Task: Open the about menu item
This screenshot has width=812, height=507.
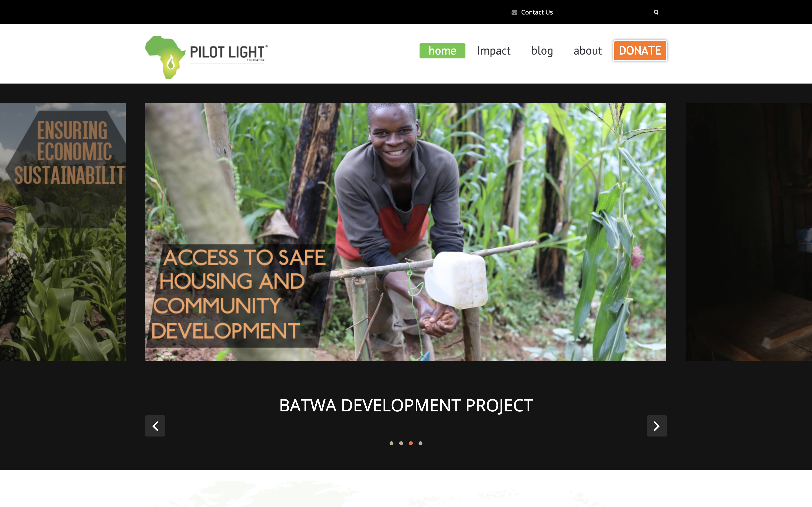Action: pyautogui.click(x=587, y=51)
